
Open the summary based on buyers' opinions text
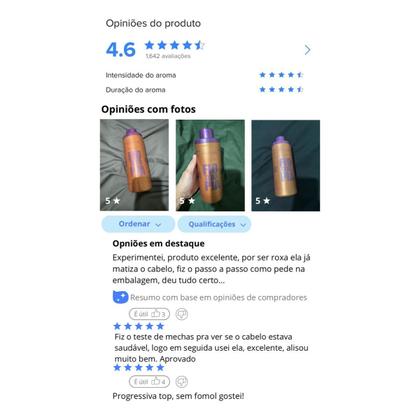[219, 297]
